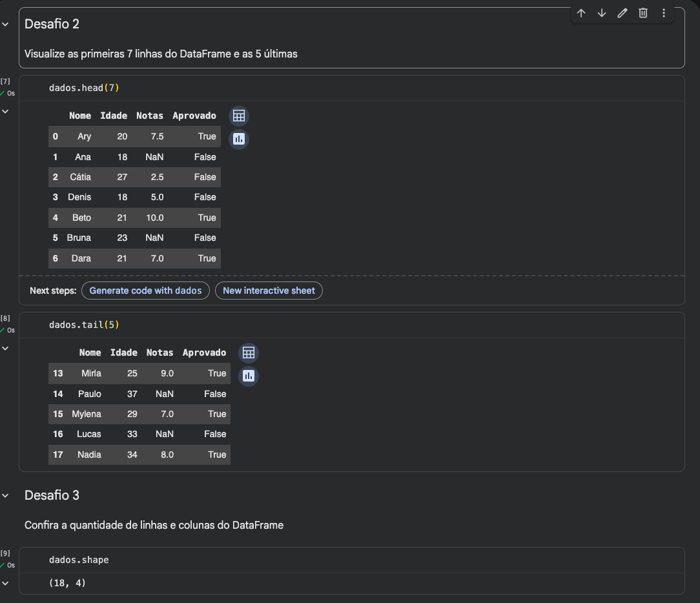700x603 pixels.
Task: Convert dados.head(7) output to interactive table
Action: click(239, 116)
